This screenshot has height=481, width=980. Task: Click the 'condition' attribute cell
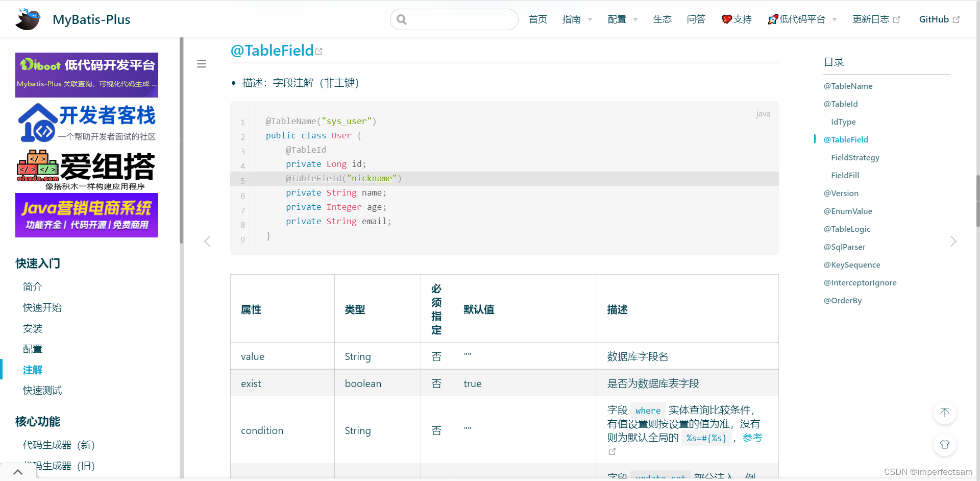(x=282, y=430)
